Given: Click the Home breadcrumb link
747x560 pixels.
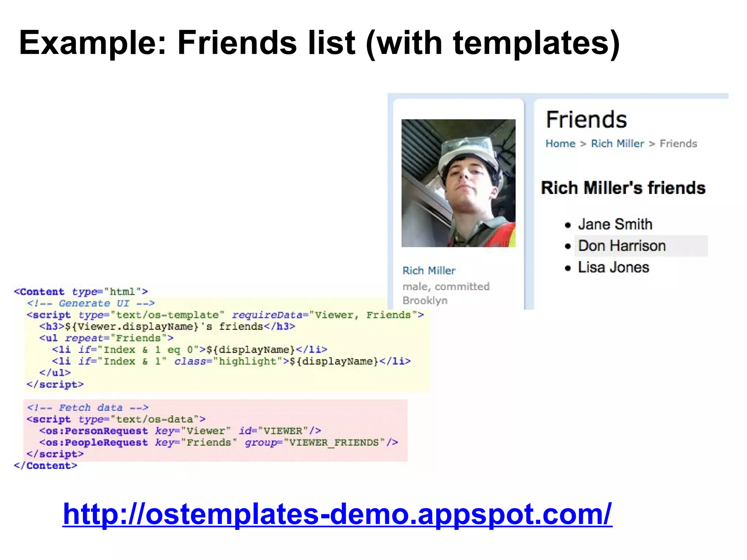Looking at the screenshot, I should (x=560, y=144).
